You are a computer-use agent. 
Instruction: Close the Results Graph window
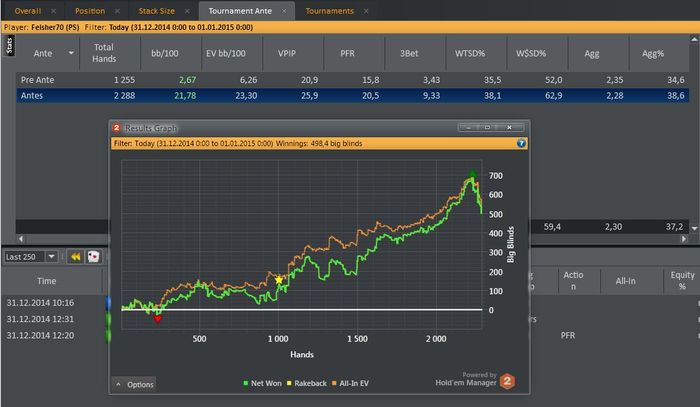(x=509, y=128)
